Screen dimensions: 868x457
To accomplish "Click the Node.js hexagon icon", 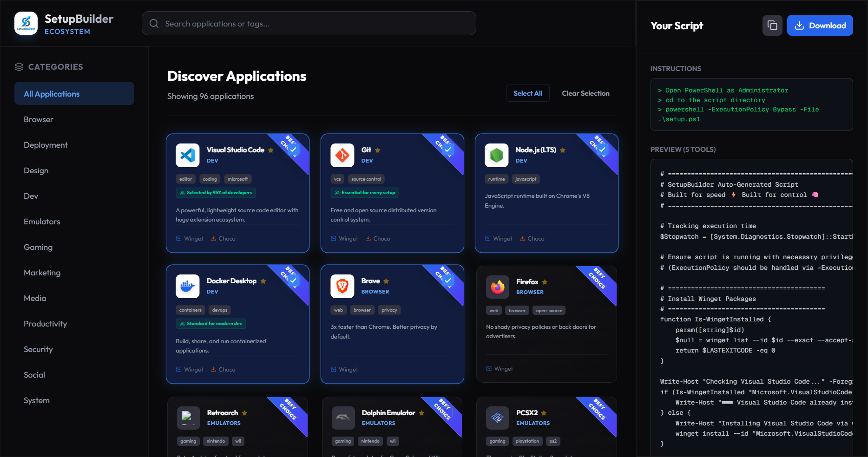I will 496,155.
